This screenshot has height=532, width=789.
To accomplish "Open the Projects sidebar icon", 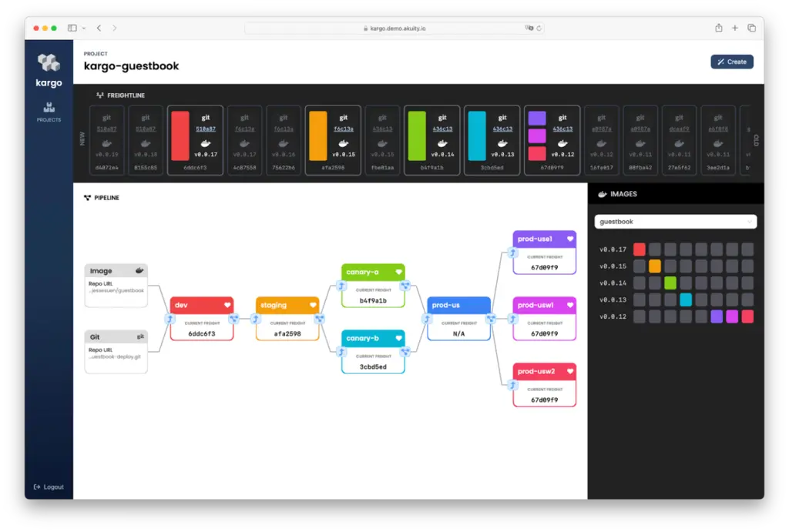I will (x=49, y=112).
